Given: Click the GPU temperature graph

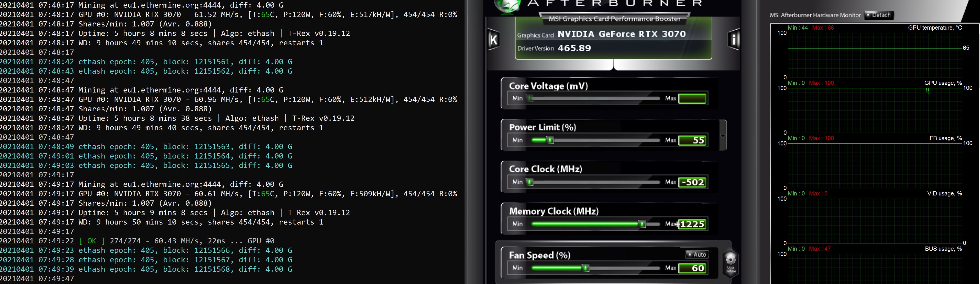Looking at the screenshot, I should tap(874, 55).
